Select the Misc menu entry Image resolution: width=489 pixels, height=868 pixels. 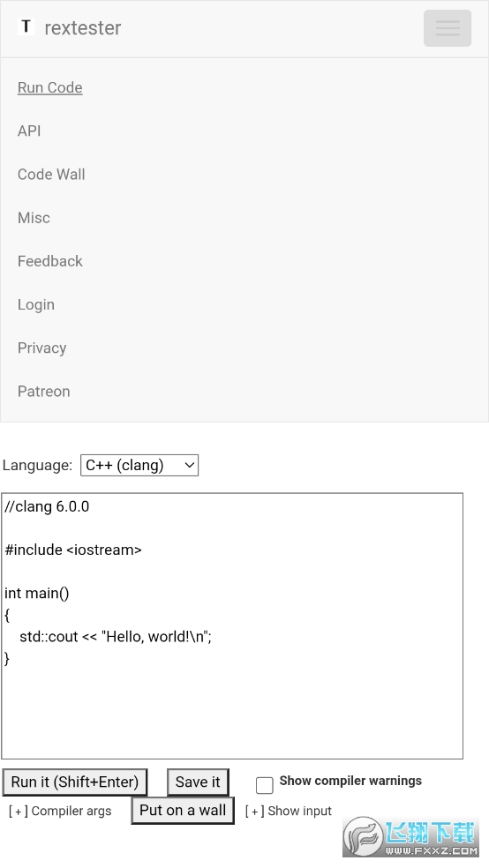pyautogui.click(x=34, y=218)
